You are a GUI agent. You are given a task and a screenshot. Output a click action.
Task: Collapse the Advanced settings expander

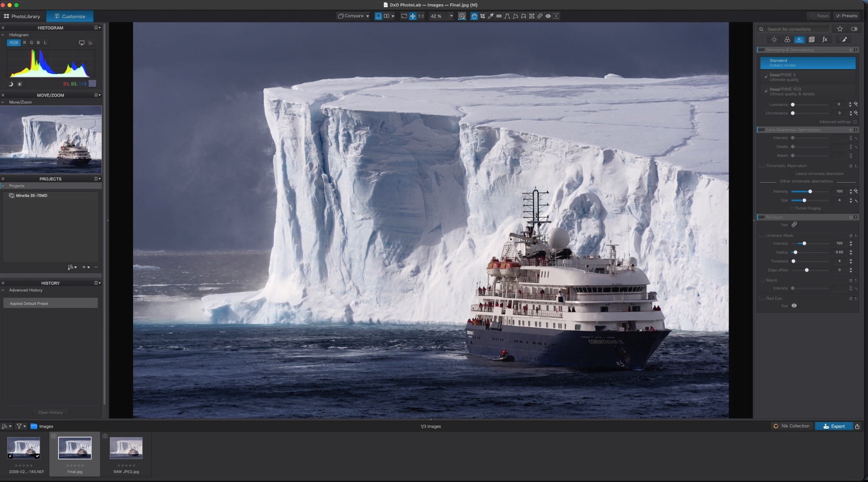pyautogui.click(x=855, y=122)
